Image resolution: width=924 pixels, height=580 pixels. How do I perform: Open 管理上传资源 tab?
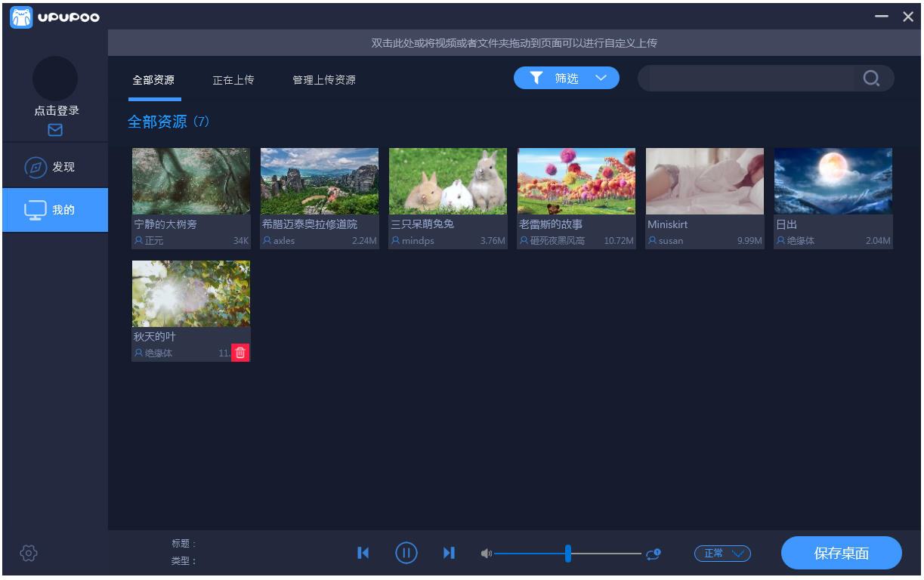pyautogui.click(x=324, y=80)
